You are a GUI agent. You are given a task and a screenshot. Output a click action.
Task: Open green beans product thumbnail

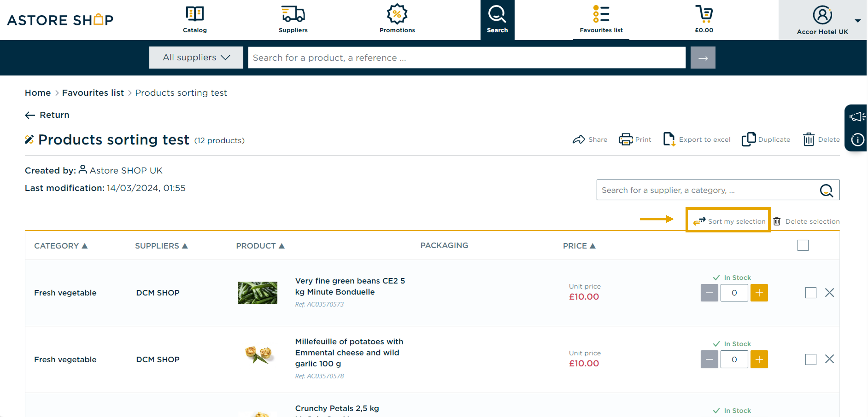click(x=258, y=292)
